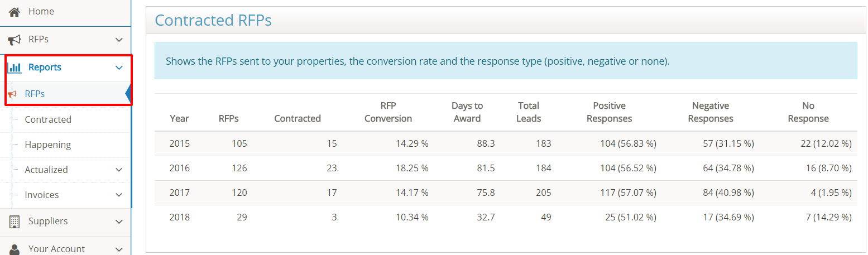Screen dimensions: 868x255
Task: Expand the Suppliers menu chevron
Action: pyautogui.click(x=118, y=222)
